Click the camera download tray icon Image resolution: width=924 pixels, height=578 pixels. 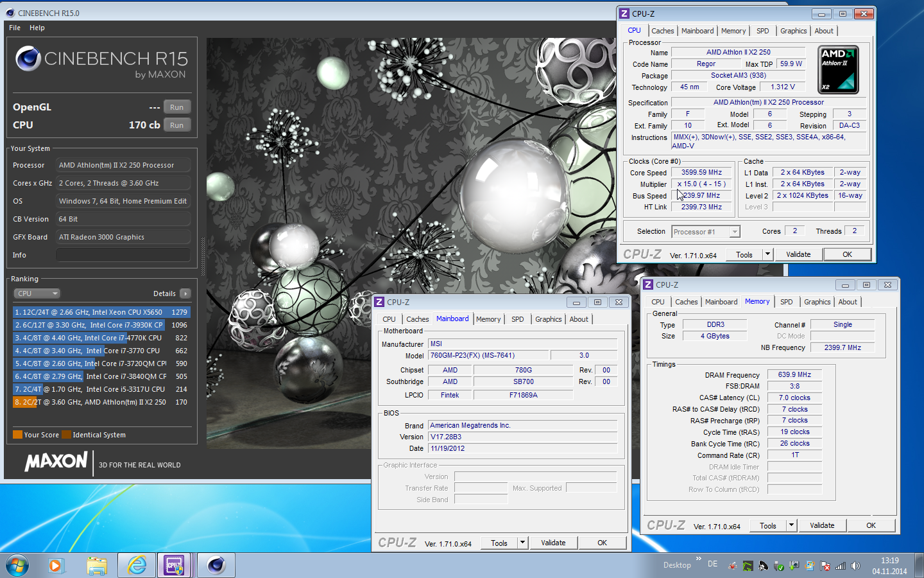pos(794,566)
